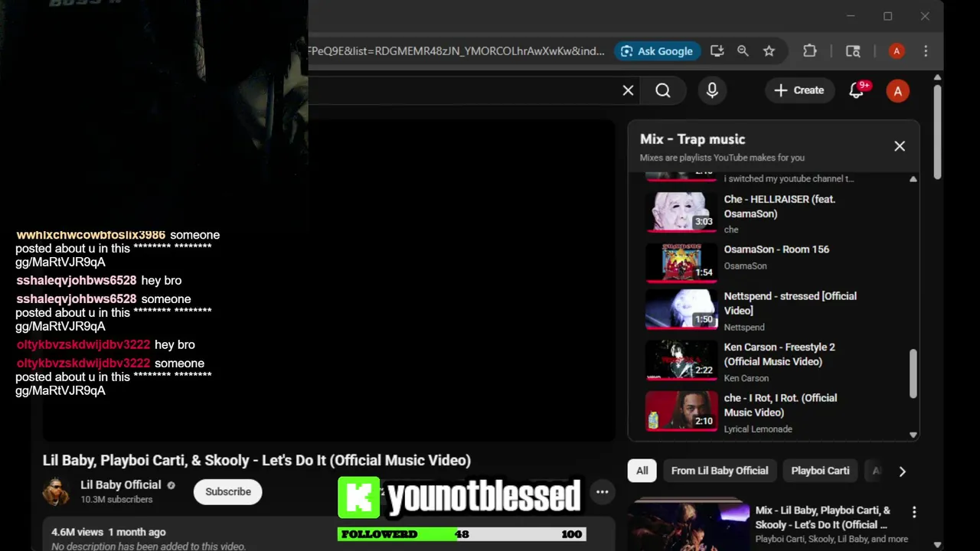Click the Mix - Trap music heading
Viewport: 980px width, 551px height.
pos(692,139)
